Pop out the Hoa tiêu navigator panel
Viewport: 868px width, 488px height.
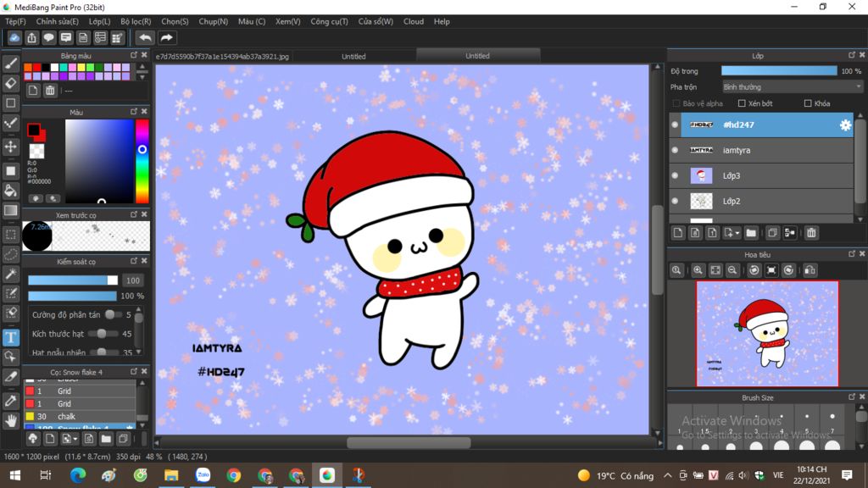point(851,254)
